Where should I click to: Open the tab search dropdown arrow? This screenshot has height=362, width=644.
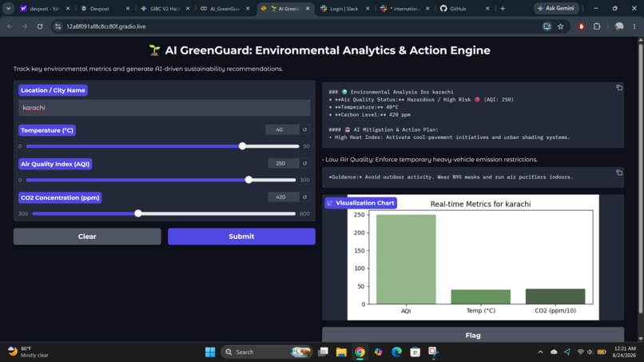click(x=8, y=8)
